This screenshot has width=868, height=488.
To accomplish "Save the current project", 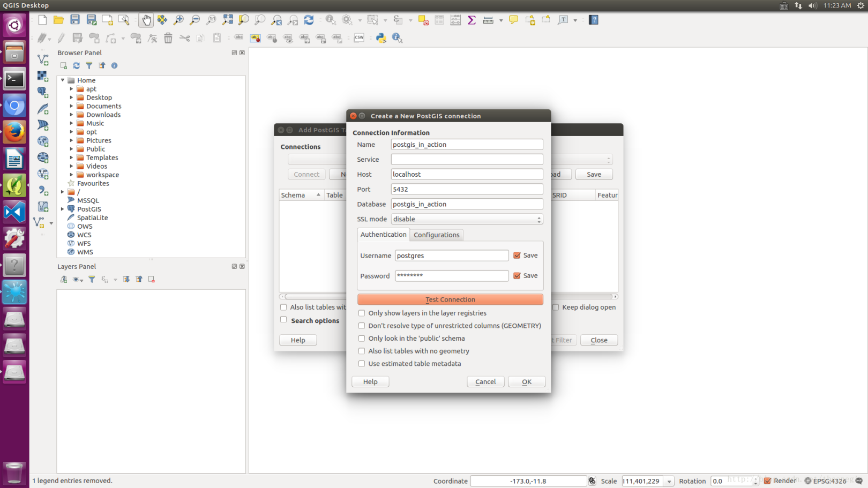I will (x=75, y=20).
